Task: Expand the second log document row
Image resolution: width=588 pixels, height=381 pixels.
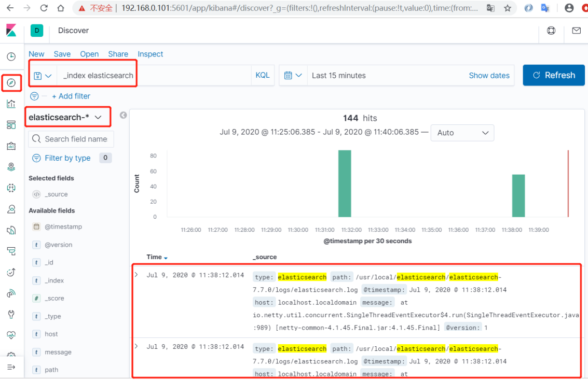Action: (136, 347)
